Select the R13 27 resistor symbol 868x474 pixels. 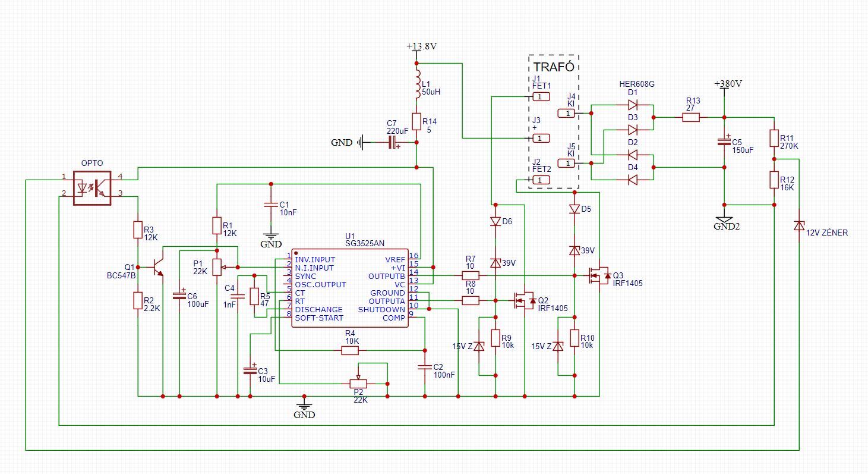click(x=691, y=117)
